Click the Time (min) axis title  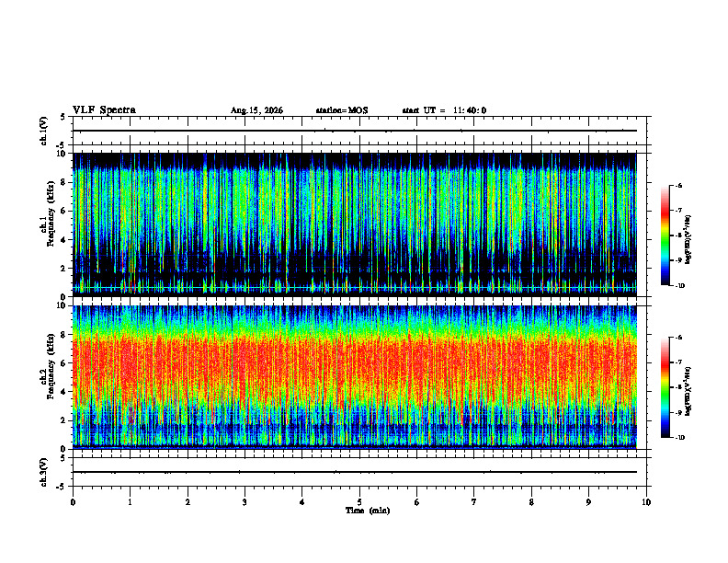coord(368,511)
